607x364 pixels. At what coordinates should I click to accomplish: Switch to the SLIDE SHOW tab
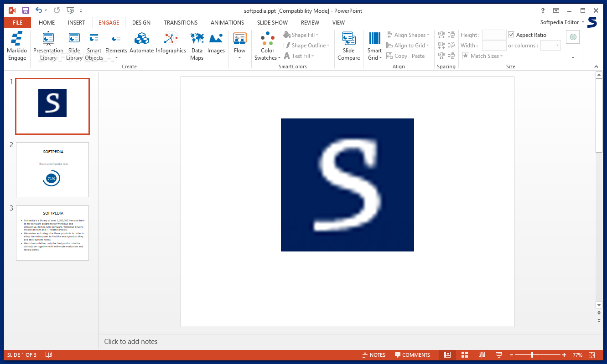272,22
